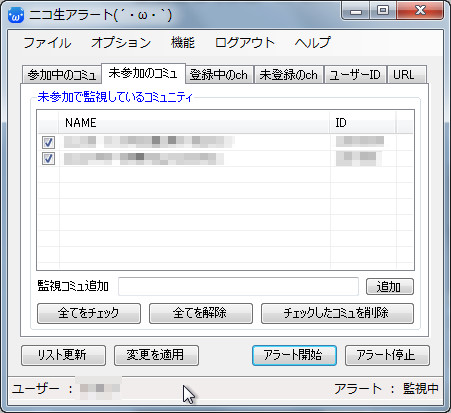Open the URL tab
This screenshot has width=451, height=413.
[406, 75]
